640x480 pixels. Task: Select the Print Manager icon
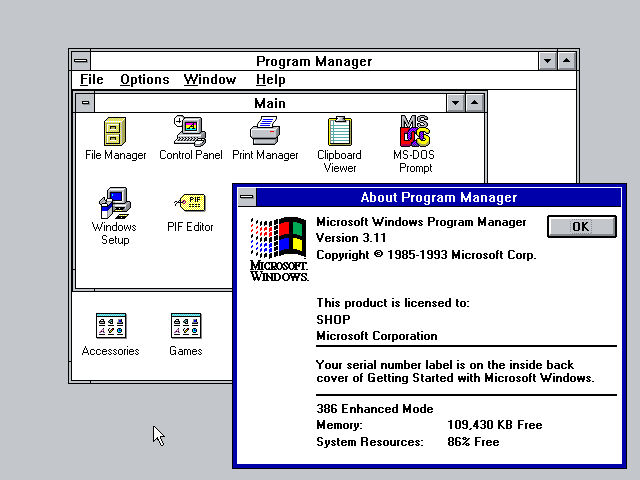point(265,131)
